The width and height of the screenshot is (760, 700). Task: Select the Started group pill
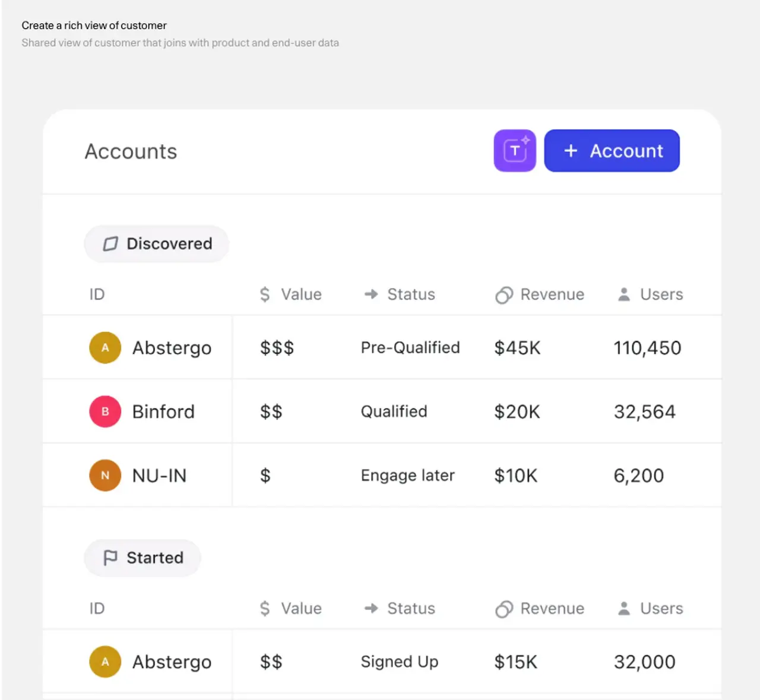pos(142,558)
